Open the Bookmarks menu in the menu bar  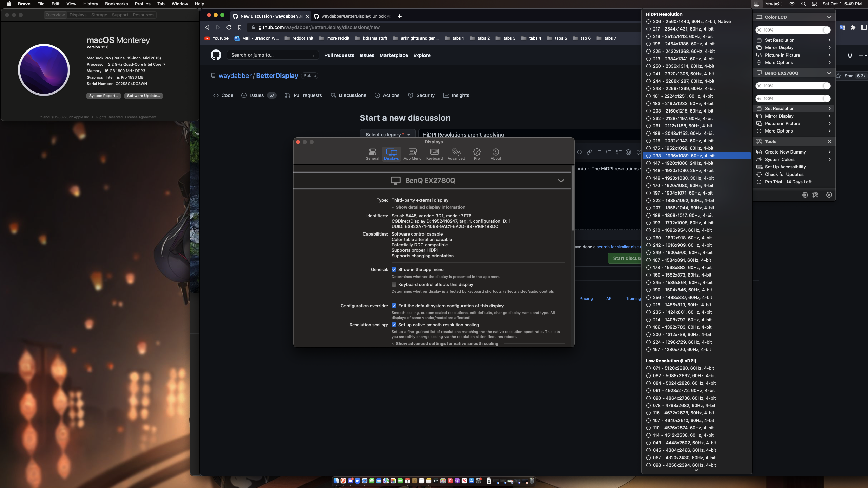pos(116,4)
